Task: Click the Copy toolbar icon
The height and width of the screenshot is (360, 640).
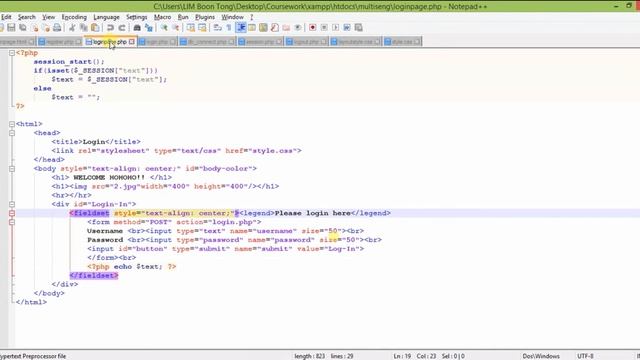Action: (x=83, y=28)
